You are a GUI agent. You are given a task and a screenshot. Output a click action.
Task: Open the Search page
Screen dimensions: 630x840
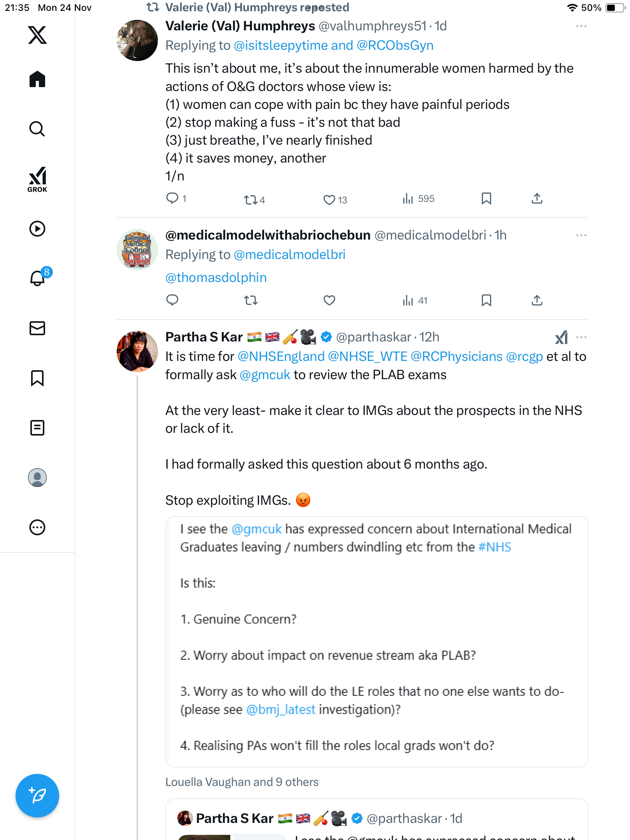pyautogui.click(x=37, y=129)
